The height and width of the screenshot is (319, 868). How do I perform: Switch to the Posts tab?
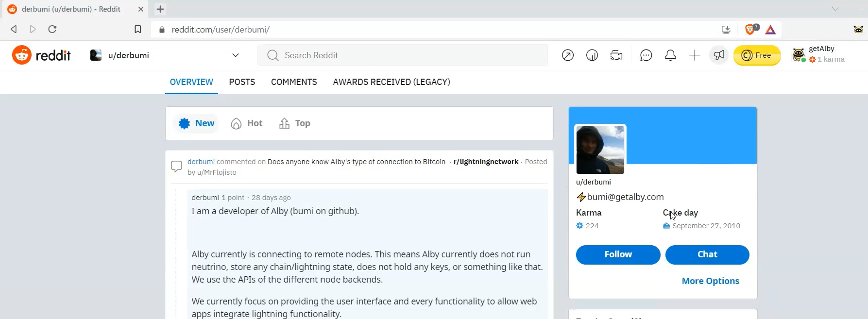(x=242, y=82)
